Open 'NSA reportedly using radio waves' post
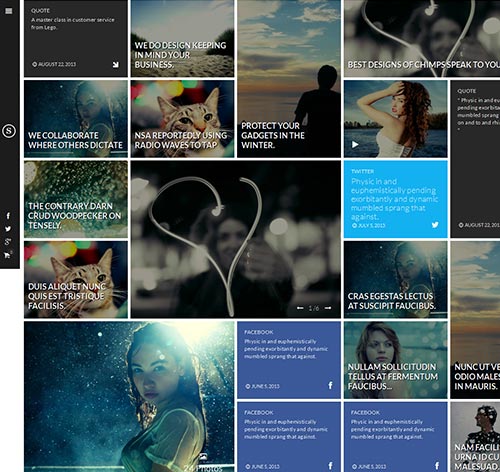The height and width of the screenshot is (472, 500). coord(182,119)
